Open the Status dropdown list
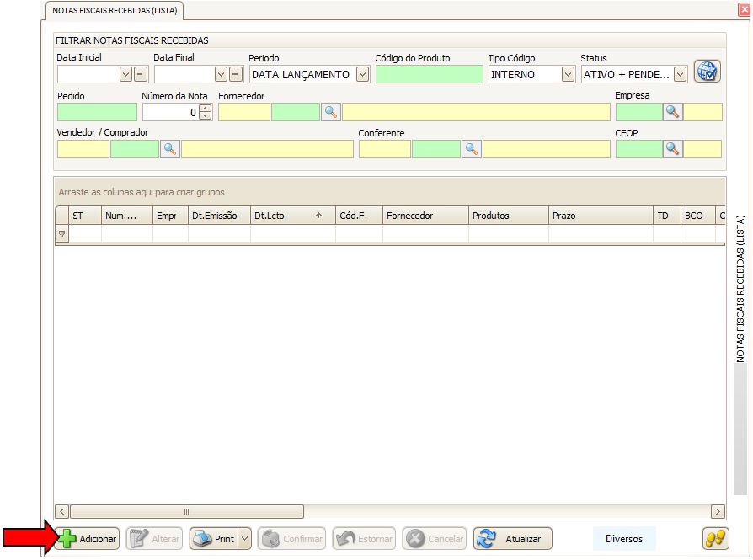The height and width of the screenshot is (560, 753). [x=681, y=74]
